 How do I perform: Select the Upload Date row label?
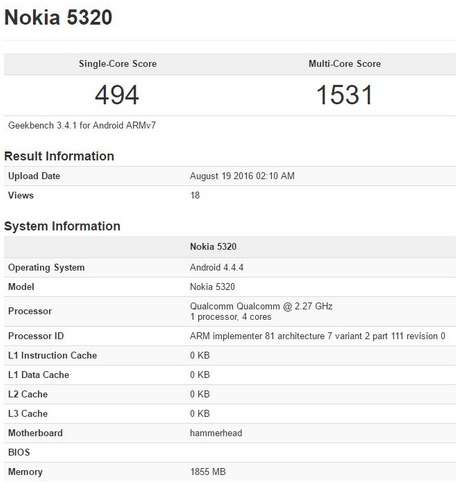click(x=34, y=176)
